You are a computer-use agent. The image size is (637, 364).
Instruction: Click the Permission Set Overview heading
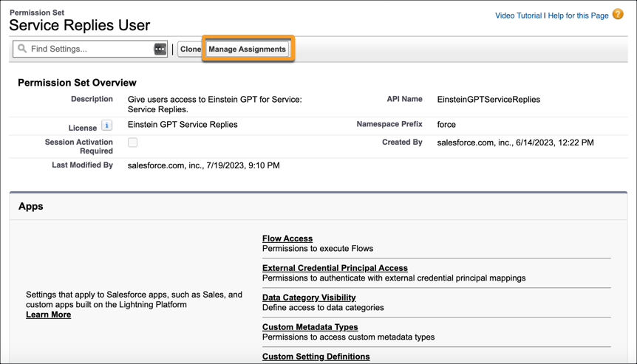click(x=77, y=83)
